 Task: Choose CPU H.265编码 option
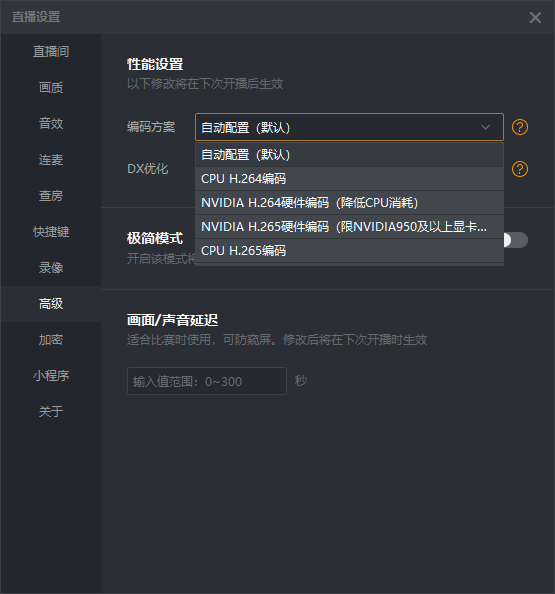[349, 250]
